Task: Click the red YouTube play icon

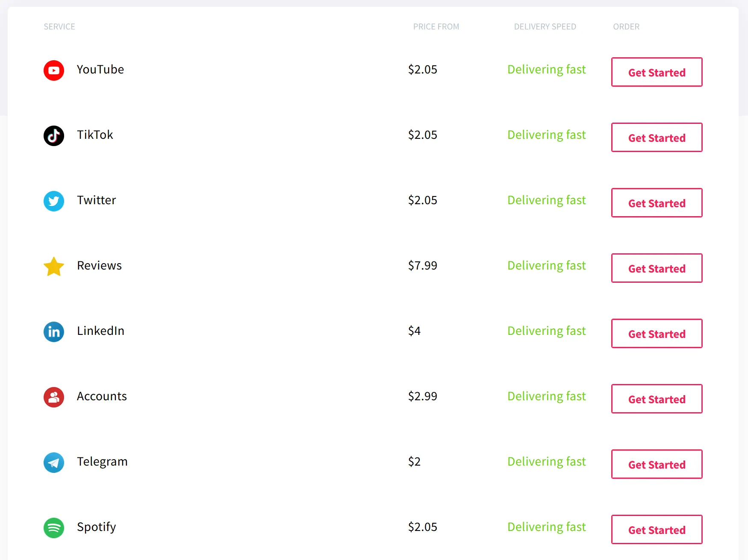Action: [54, 70]
